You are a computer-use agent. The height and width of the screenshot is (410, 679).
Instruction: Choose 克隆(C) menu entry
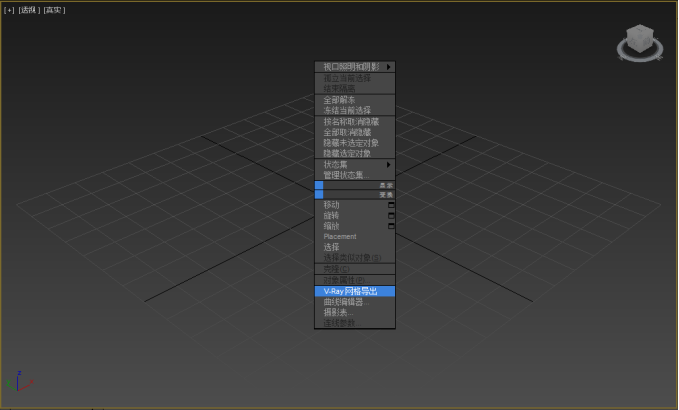355,269
